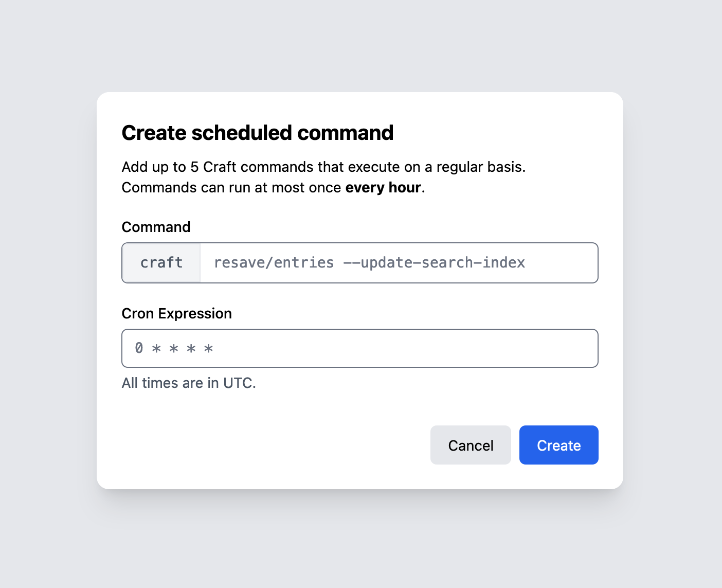Click the text All times are in UTC
This screenshot has width=722, height=588.
tap(188, 383)
